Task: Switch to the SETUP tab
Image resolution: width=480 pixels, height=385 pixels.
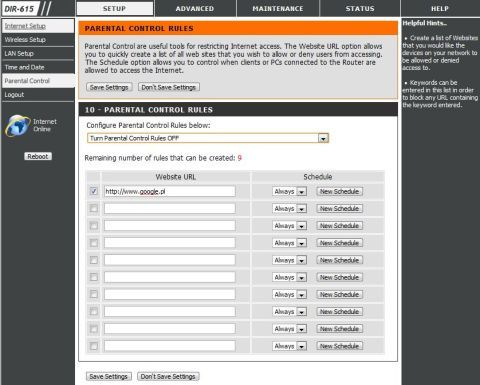Action: [115, 9]
